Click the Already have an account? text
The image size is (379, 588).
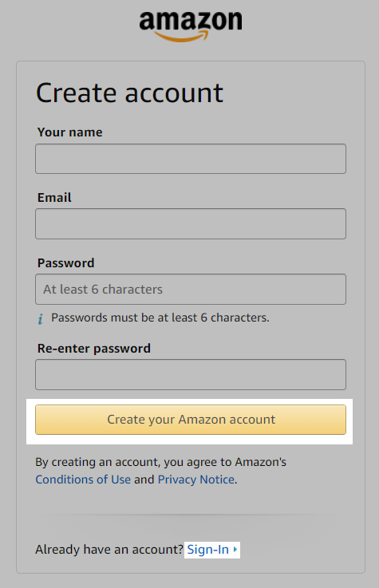[109, 550]
